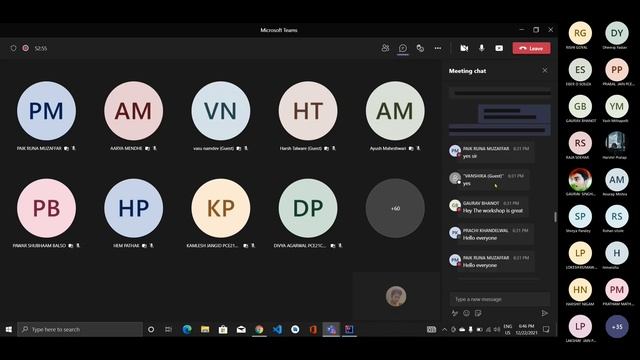Show the +60 more participants tile
Image resolution: width=640 pixels, height=360 pixels.
coord(395,208)
